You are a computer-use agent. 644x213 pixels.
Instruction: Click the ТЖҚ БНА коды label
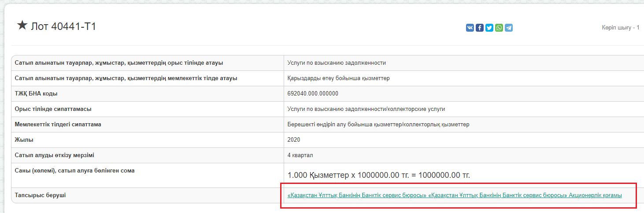click(36, 94)
